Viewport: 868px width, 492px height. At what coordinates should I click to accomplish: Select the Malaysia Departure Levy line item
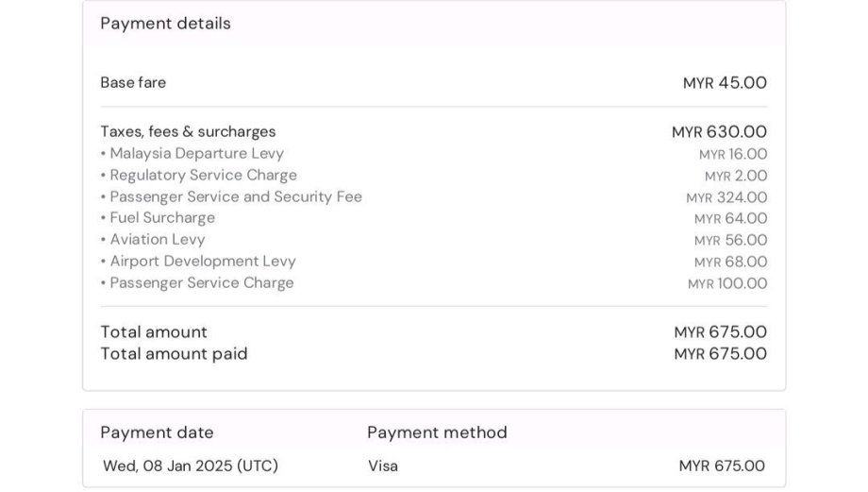196,153
